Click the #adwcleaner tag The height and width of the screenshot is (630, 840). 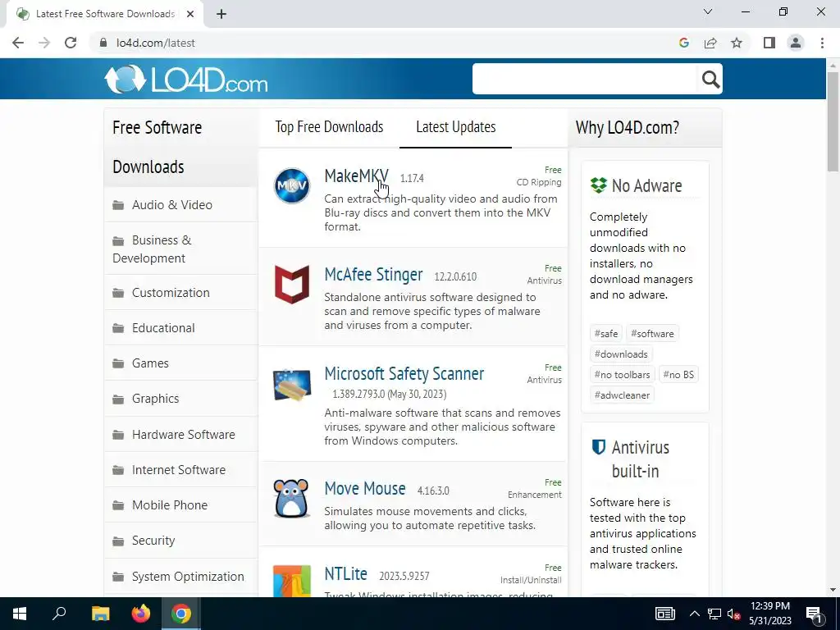622,395
